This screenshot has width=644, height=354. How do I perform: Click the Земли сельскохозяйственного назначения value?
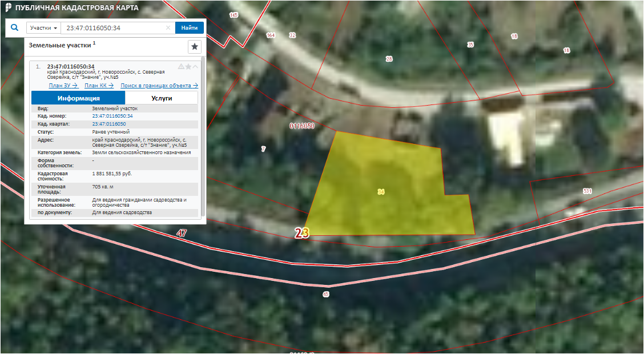pyautogui.click(x=142, y=152)
